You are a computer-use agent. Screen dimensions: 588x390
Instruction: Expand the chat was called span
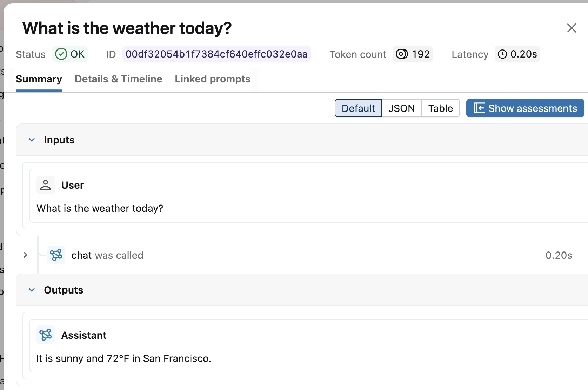pos(26,255)
